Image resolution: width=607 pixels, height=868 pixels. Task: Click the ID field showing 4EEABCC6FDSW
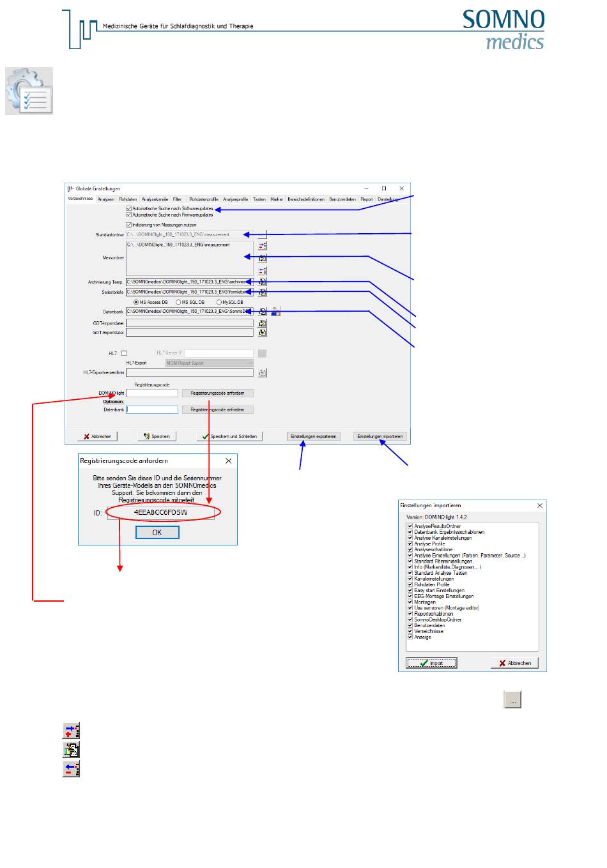160,512
